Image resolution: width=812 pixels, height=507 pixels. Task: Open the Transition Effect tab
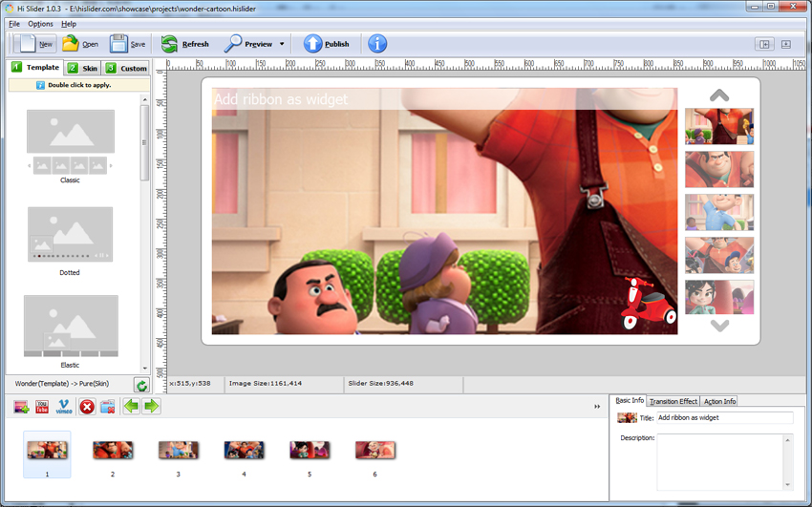pyautogui.click(x=673, y=401)
